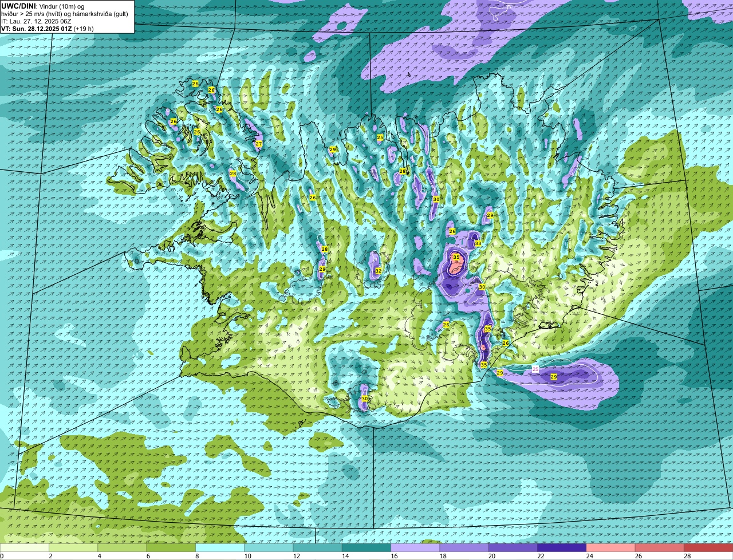Image resolution: width=733 pixels, height=560 pixels.
Task: Select the light teal 10–12 legend swatch
Action: (x=269, y=547)
